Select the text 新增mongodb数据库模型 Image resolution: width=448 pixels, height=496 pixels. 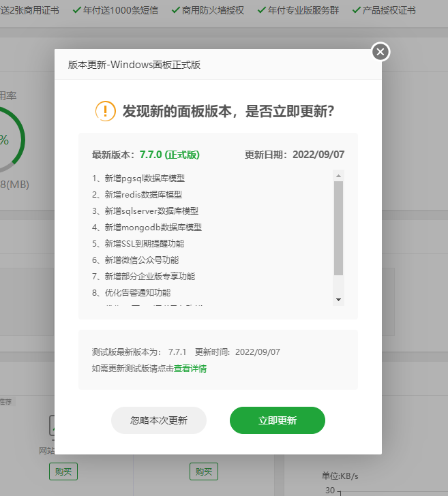(x=153, y=228)
